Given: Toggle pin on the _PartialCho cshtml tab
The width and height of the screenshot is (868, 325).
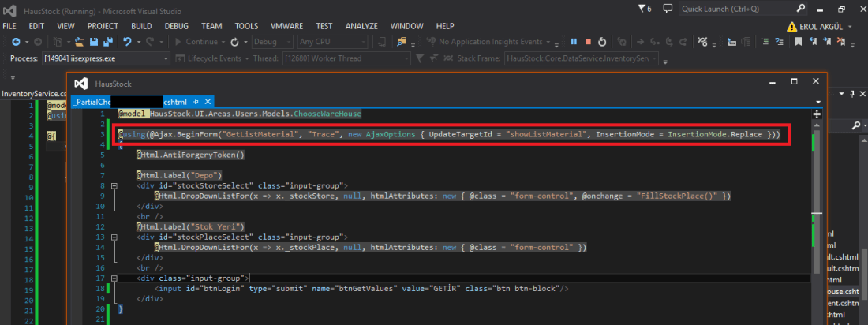Looking at the screenshot, I should coord(196,102).
